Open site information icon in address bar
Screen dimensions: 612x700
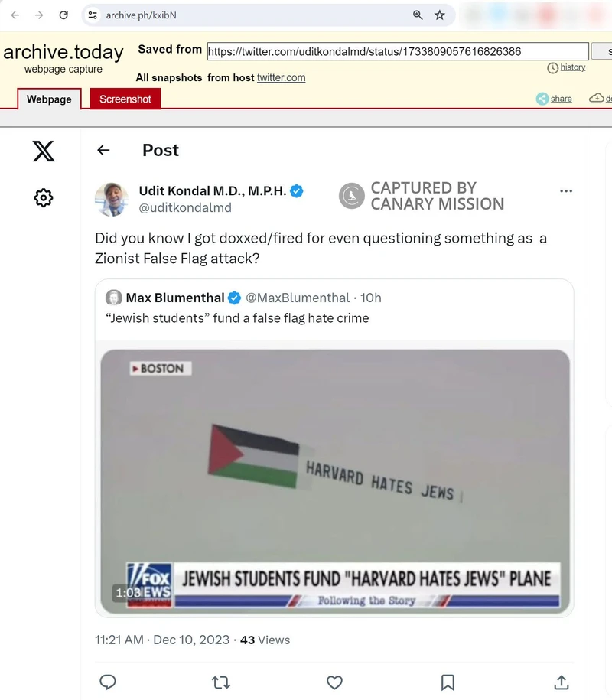coord(93,15)
